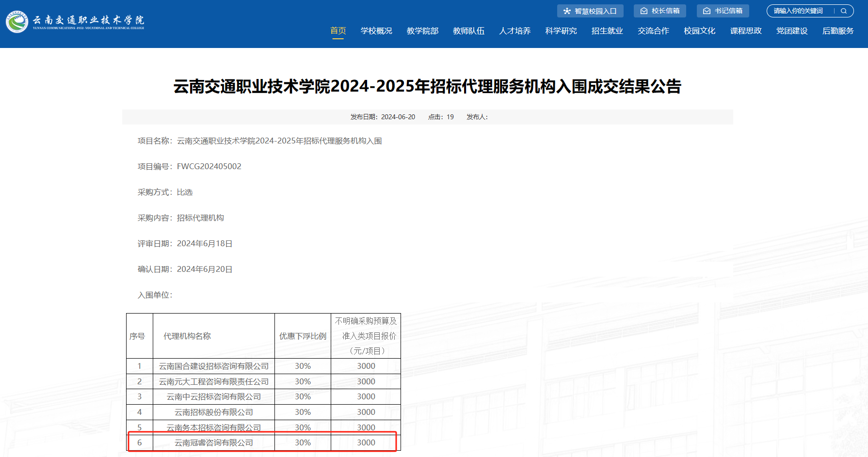Image resolution: width=868 pixels, height=457 pixels.
Task: Click 3000 in the 云南元大工程 row
Action: tap(366, 382)
